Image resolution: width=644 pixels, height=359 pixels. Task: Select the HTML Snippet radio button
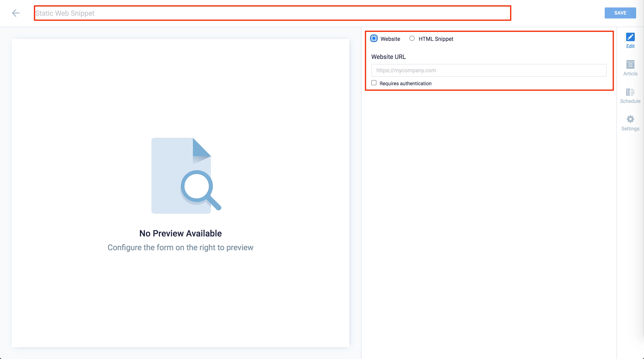[412, 38]
